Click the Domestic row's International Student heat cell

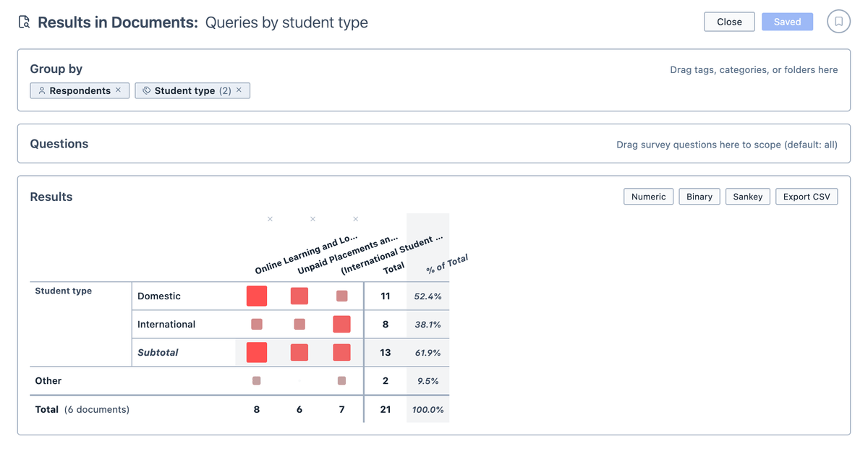[342, 296]
